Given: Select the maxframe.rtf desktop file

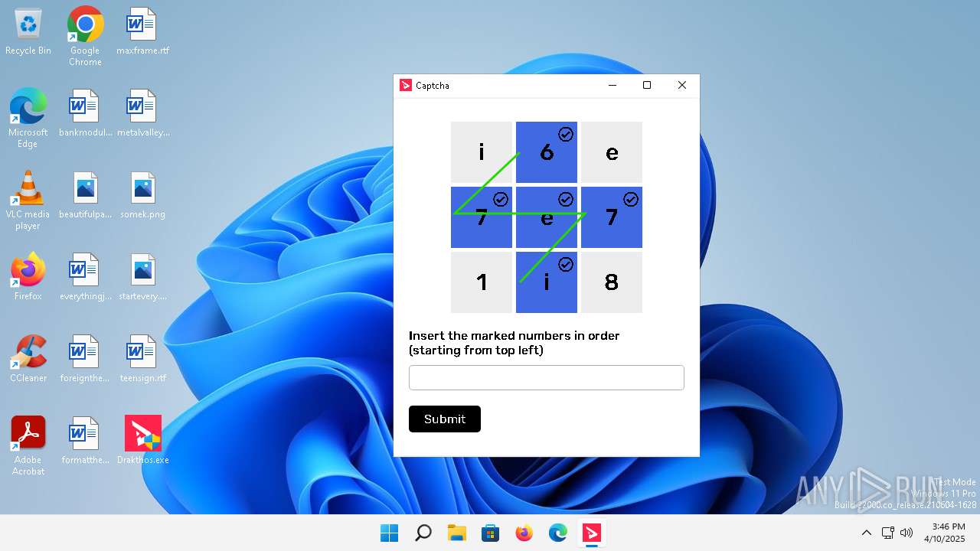Looking at the screenshot, I should coord(142,32).
